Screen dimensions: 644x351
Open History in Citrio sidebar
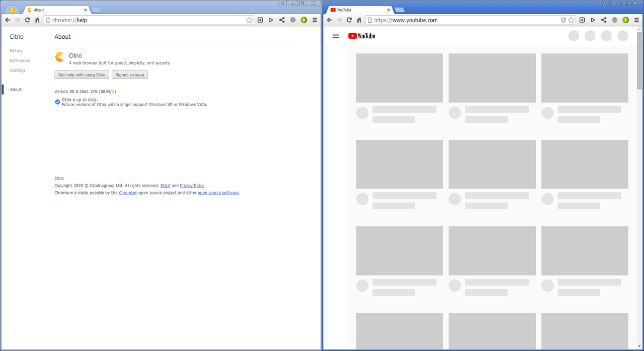click(16, 51)
